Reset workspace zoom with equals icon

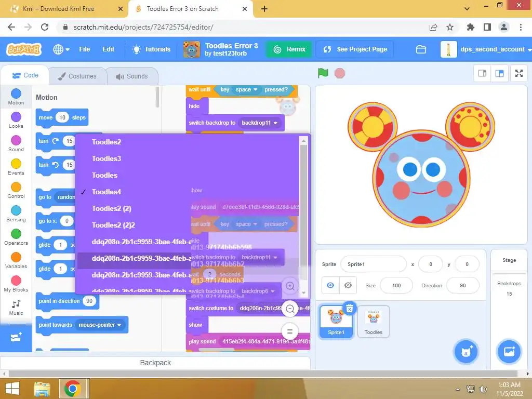click(x=290, y=331)
